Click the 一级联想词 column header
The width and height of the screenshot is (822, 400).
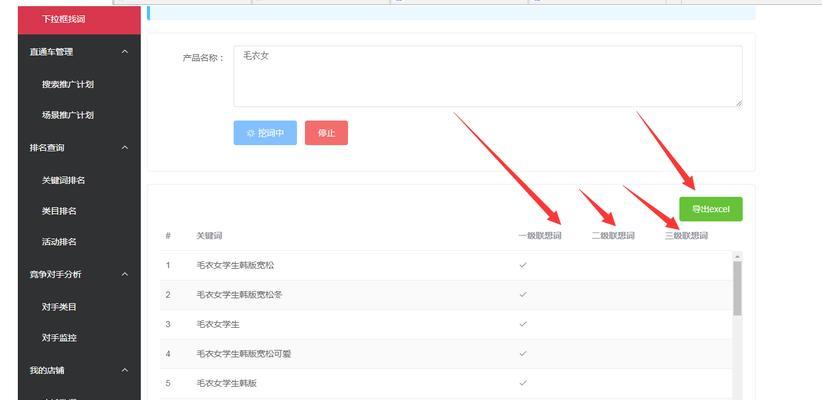point(540,236)
